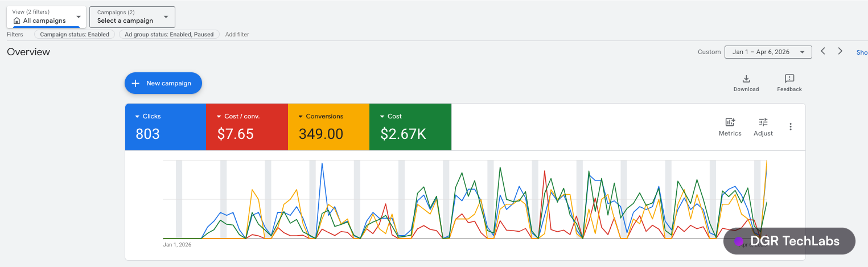868x267 pixels.
Task: Click the 803 clicks value
Action: tap(147, 134)
